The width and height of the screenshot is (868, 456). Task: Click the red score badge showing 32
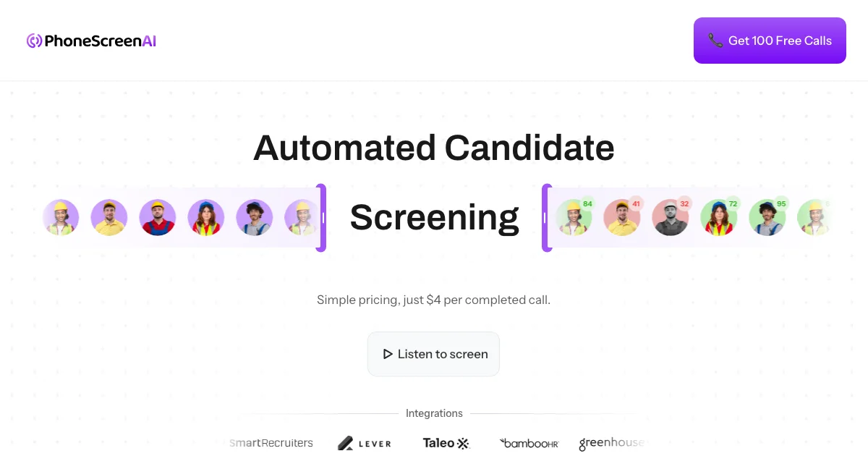coord(684,203)
